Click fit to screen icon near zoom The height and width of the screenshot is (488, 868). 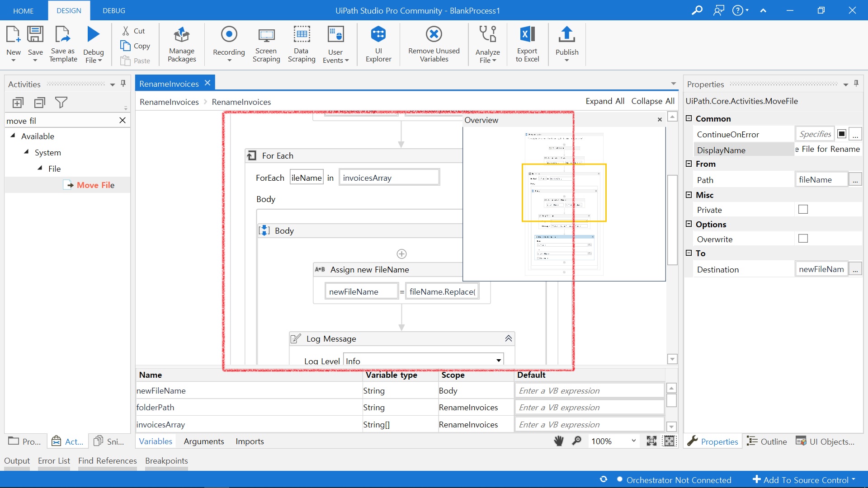651,441
